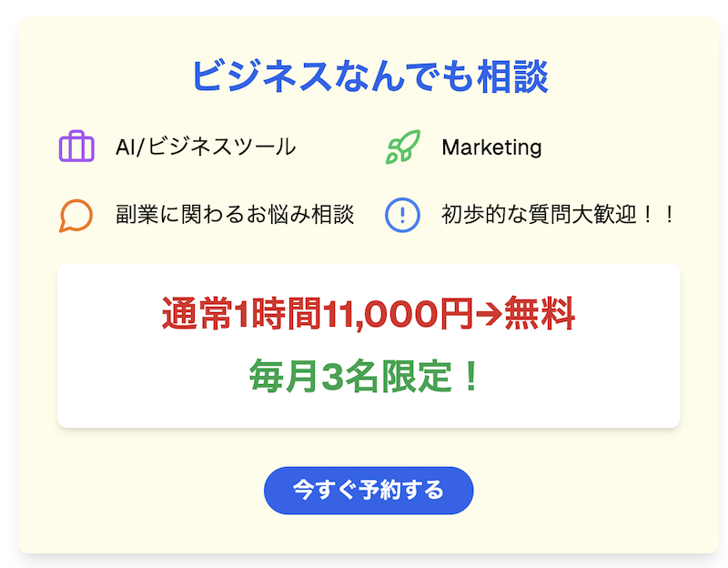Click the 3名 in the green line
Viewport: 728px width, 568px height.
[x=349, y=376]
